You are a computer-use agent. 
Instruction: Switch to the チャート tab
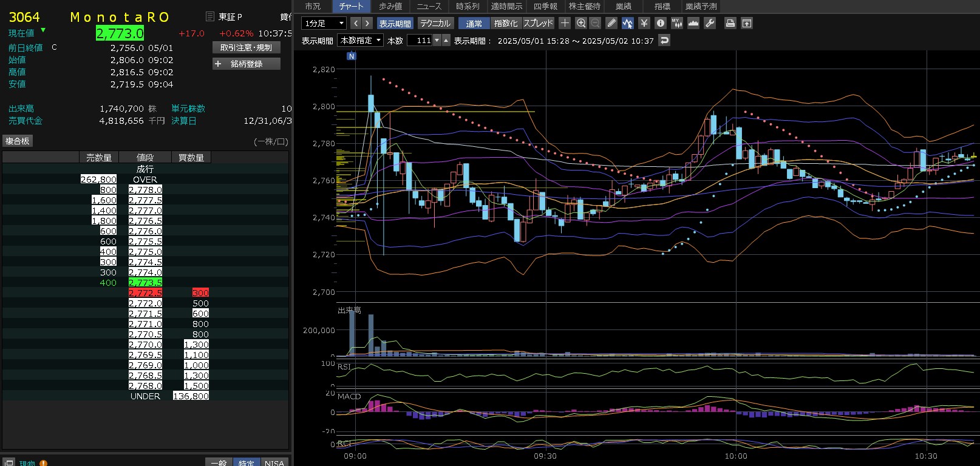pyautogui.click(x=351, y=6)
